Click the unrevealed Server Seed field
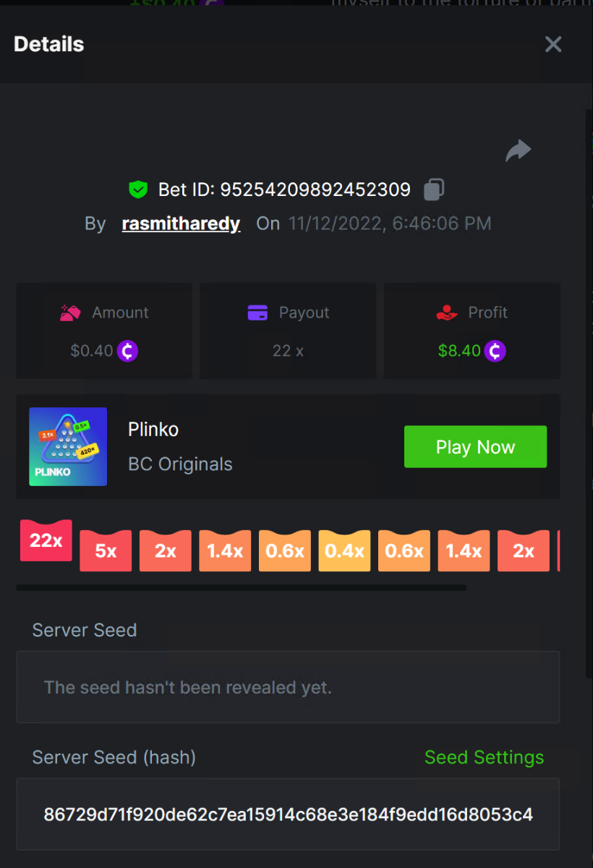Viewport: 593px width, 868px height. [x=288, y=687]
